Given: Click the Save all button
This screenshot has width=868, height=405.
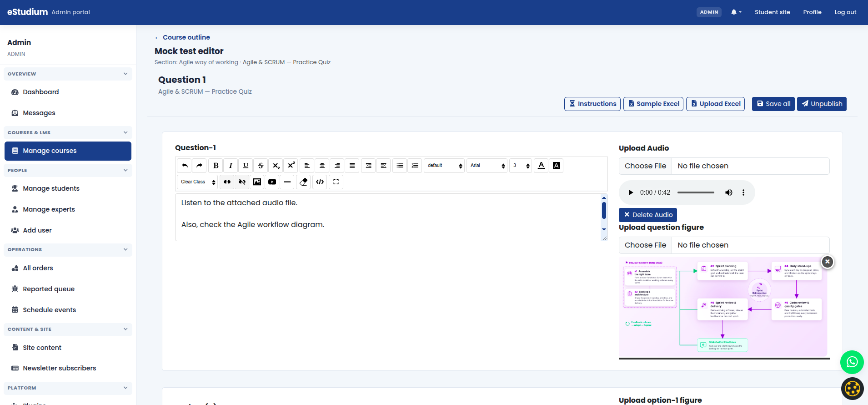Looking at the screenshot, I should click(x=773, y=104).
